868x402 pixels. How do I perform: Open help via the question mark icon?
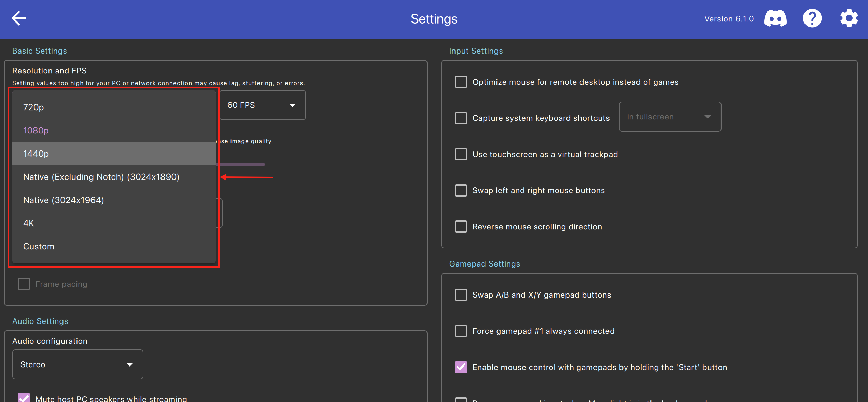pos(812,18)
